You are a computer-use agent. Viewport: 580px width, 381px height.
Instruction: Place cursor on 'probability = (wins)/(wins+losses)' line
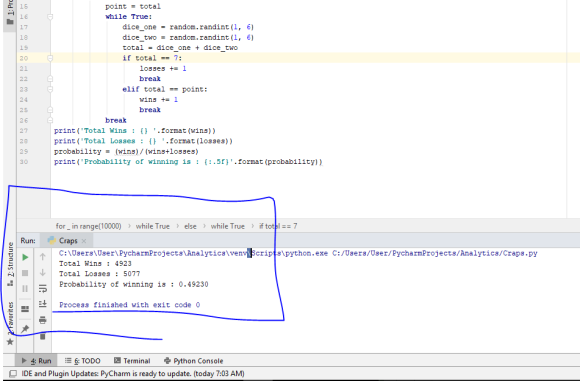click(x=126, y=151)
